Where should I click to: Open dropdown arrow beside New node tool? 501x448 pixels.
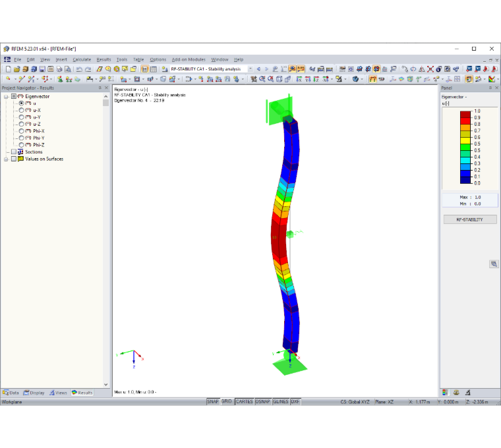15,79
